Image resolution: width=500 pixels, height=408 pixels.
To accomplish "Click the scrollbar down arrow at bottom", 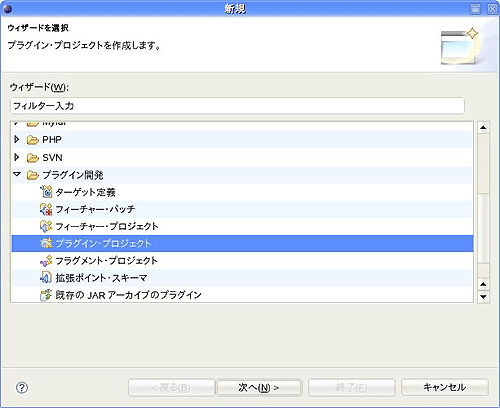I will [483, 296].
